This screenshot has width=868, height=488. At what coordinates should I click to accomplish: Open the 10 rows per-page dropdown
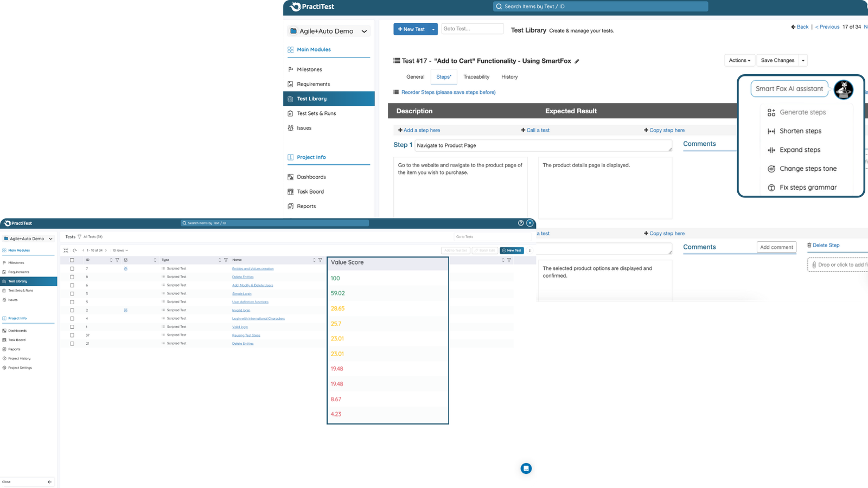pyautogui.click(x=120, y=251)
